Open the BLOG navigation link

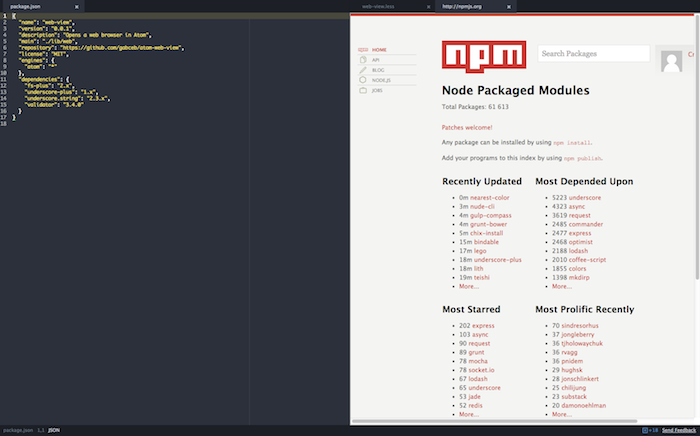(x=378, y=70)
